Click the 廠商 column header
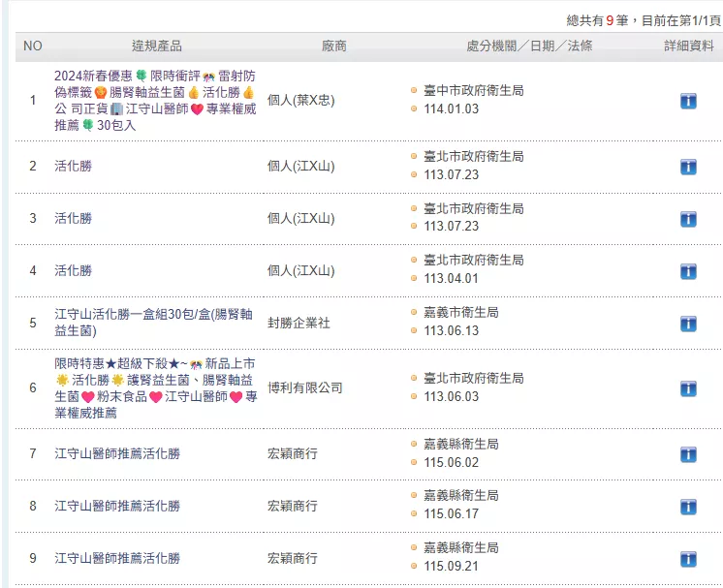Image resolution: width=723 pixels, height=588 pixels. 333,46
